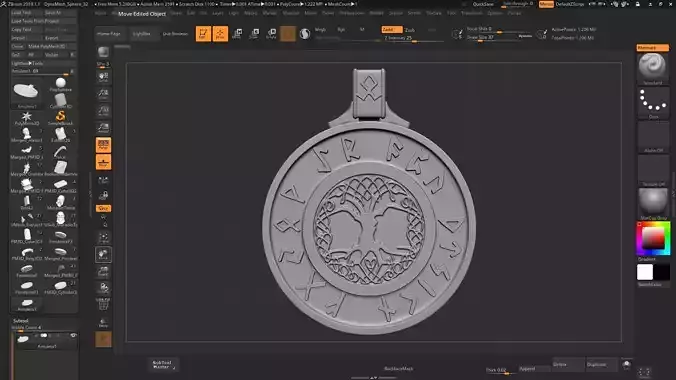Toggle Dynamic brush size
This screenshot has width=676, height=380.
pos(525,37)
